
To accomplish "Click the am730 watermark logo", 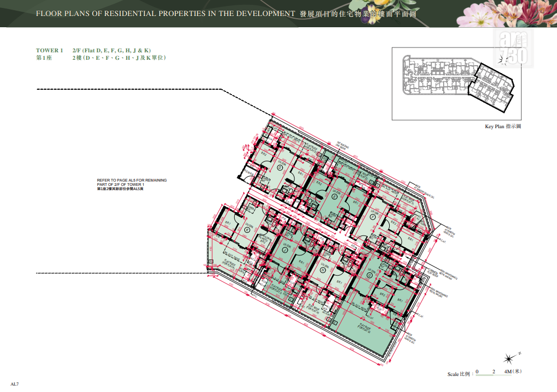I will (513, 49).
